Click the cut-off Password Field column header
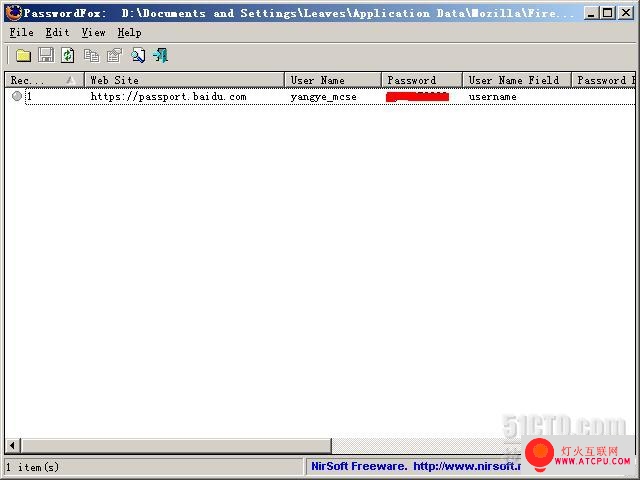Viewport: 640px width, 480px height. click(x=604, y=80)
